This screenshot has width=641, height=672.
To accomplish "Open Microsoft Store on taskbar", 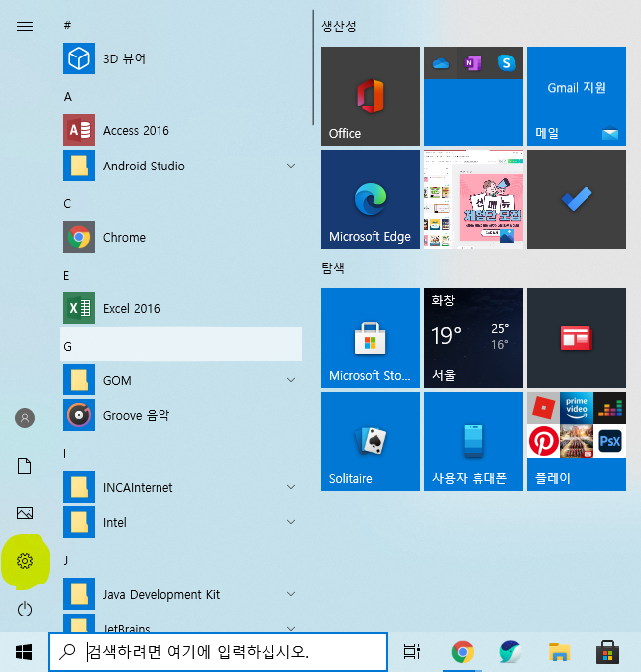I will click(x=607, y=652).
